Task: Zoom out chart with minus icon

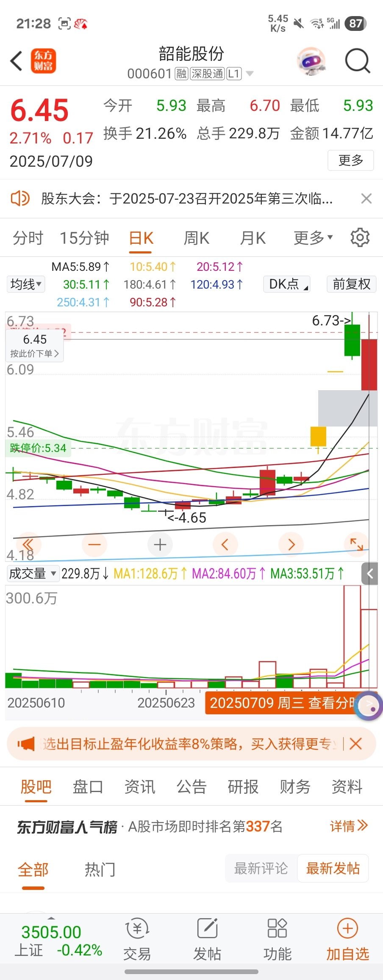Action: 94,544
